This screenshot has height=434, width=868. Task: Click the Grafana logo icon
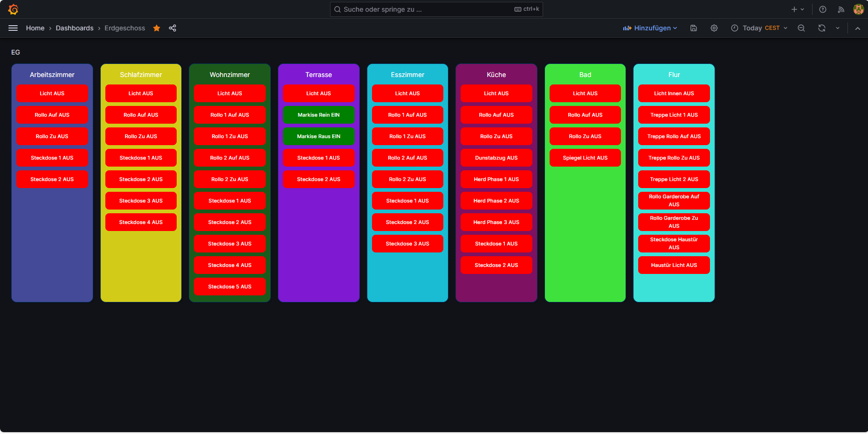click(13, 9)
